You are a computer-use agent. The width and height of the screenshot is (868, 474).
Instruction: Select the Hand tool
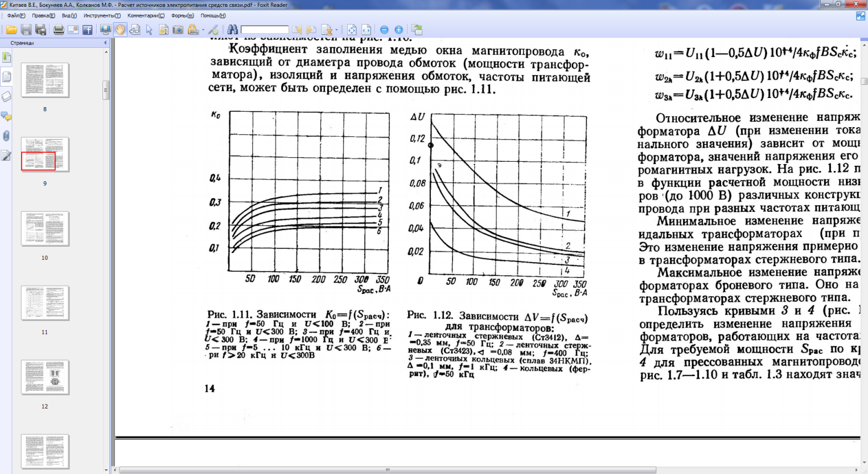click(x=120, y=30)
